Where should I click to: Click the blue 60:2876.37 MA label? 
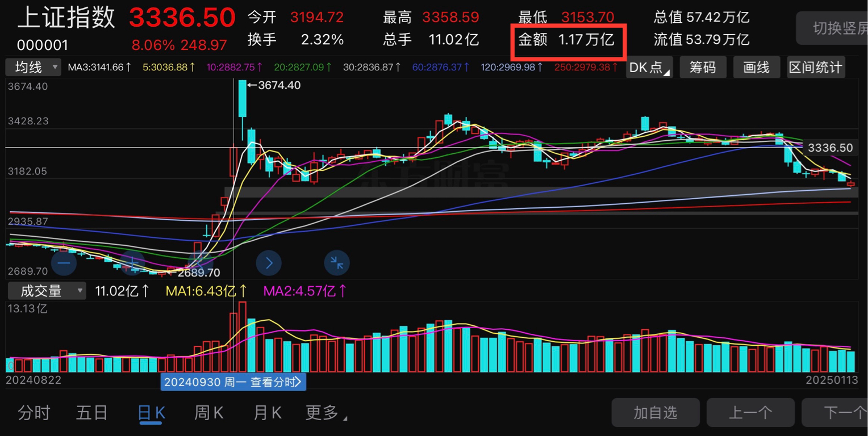click(441, 68)
